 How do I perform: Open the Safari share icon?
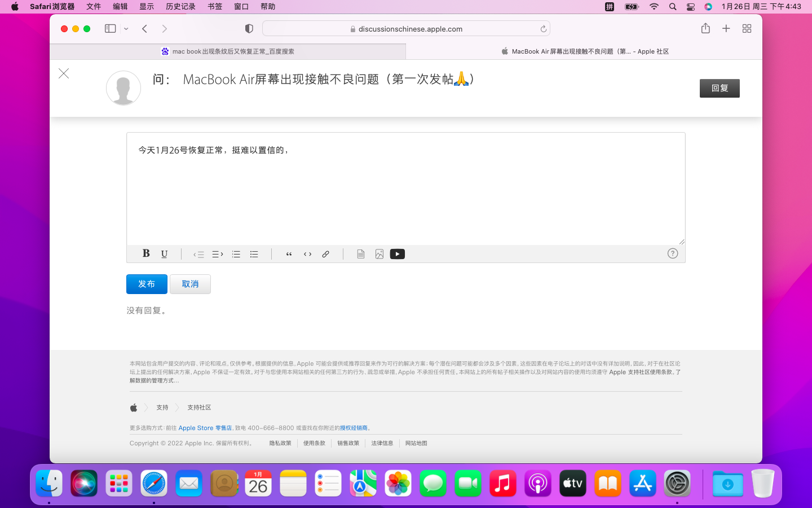[x=705, y=29]
